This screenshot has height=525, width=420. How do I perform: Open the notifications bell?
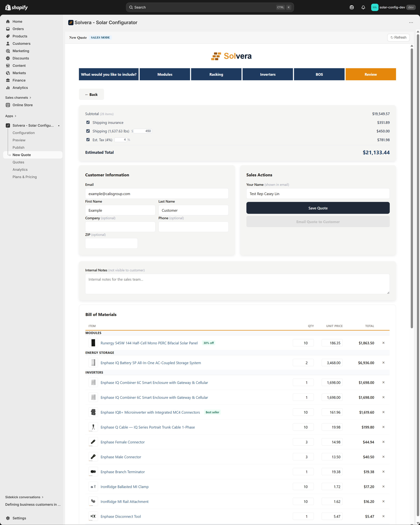pyautogui.click(x=363, y=7)
